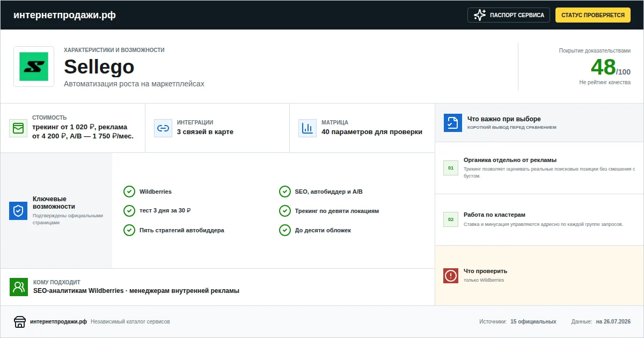Click тест 3 дня за 30 ₽ label
644x338 pixels.
(165, 211)
